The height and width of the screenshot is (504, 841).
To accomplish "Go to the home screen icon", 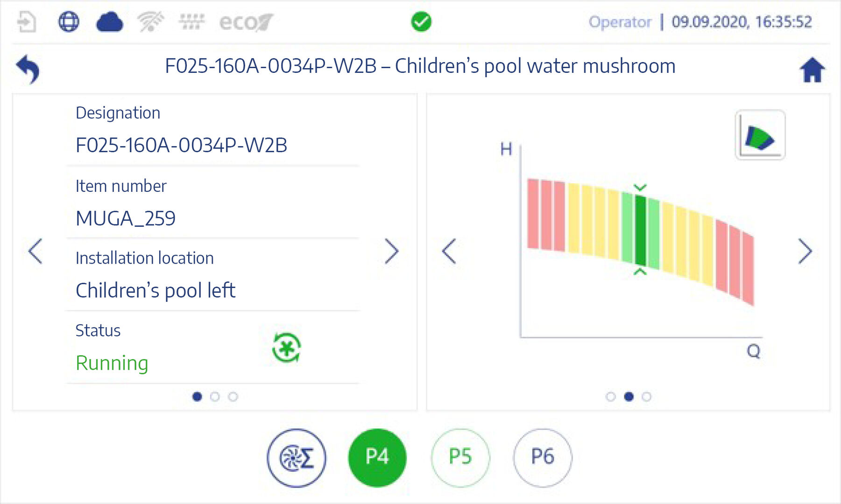I will pos(812,70).
